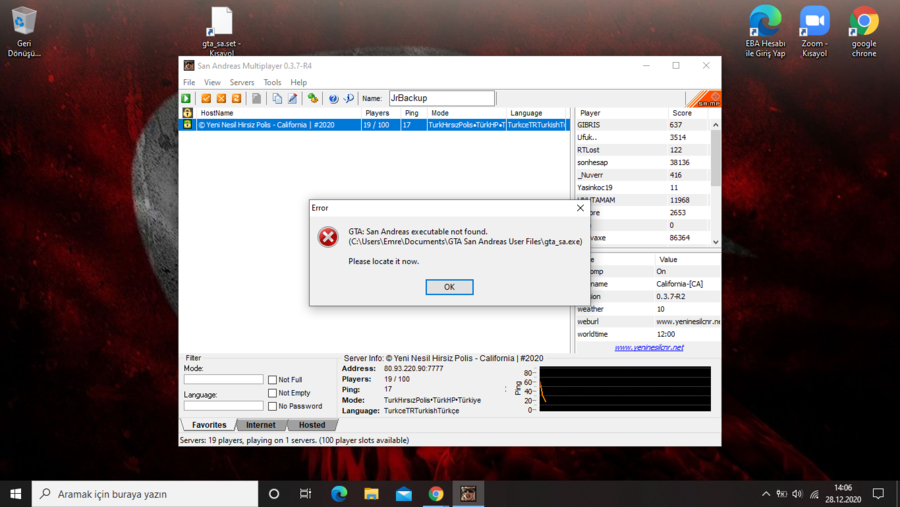Enable the Not Full filter checkbox
The width and height of the screenshot is (900, 507).
click(272, 380)
